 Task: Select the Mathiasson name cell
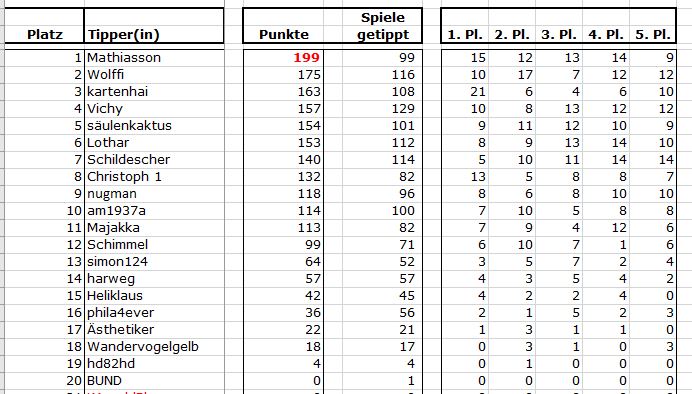(x=154, y=58)
